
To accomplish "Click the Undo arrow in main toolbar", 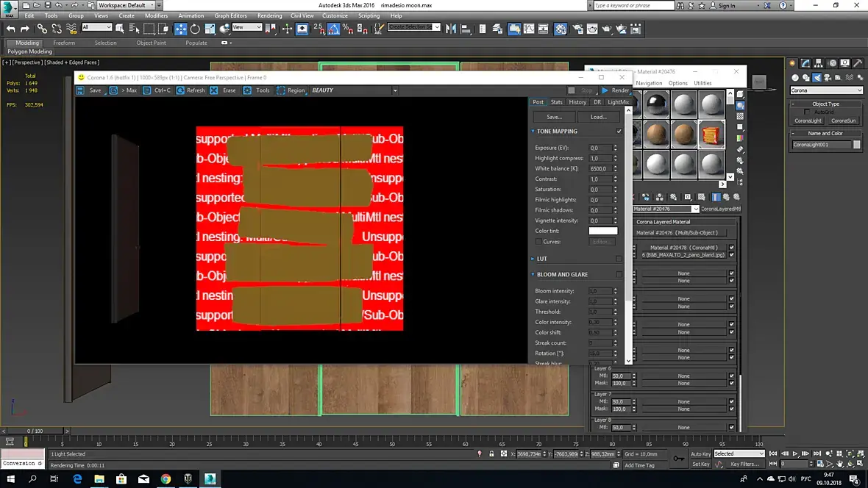I will [10, 29].
